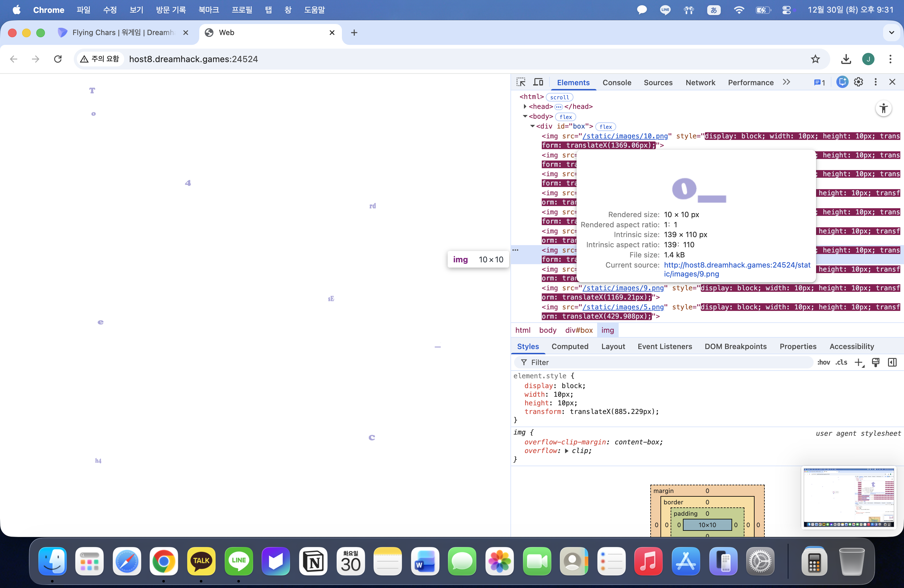The width and height of the screenshot is (904, 588).
Task: Open the Chrome downloads icon
Action: 846,59
